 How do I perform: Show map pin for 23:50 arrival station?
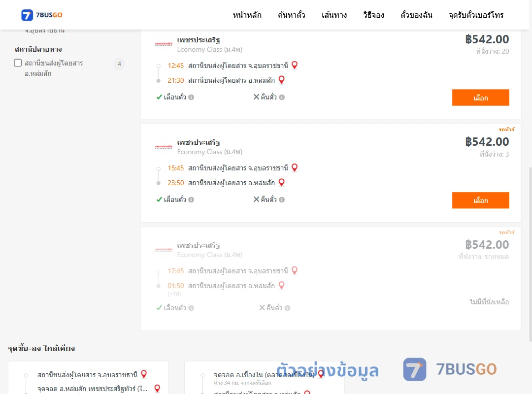281,183
